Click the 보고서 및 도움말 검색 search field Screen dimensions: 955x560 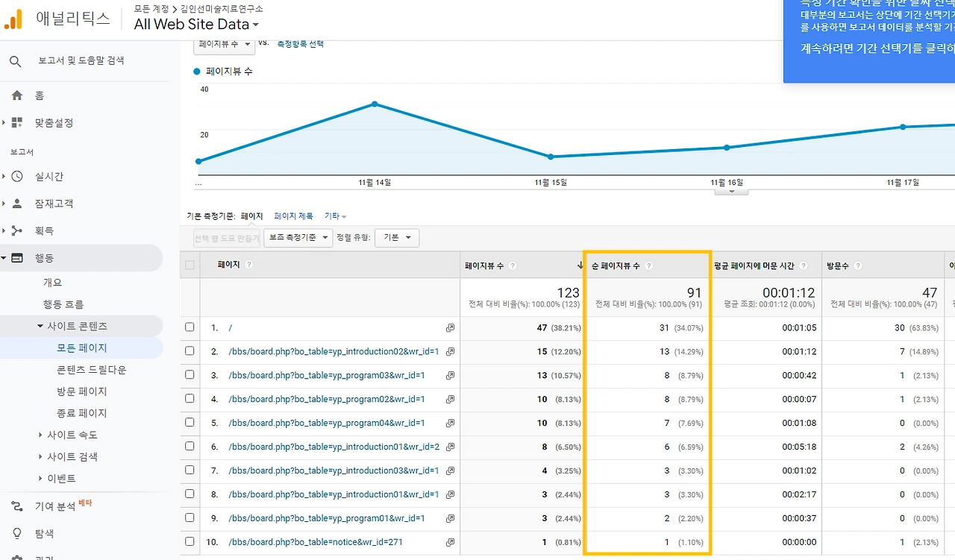click(x=81, y=61)
